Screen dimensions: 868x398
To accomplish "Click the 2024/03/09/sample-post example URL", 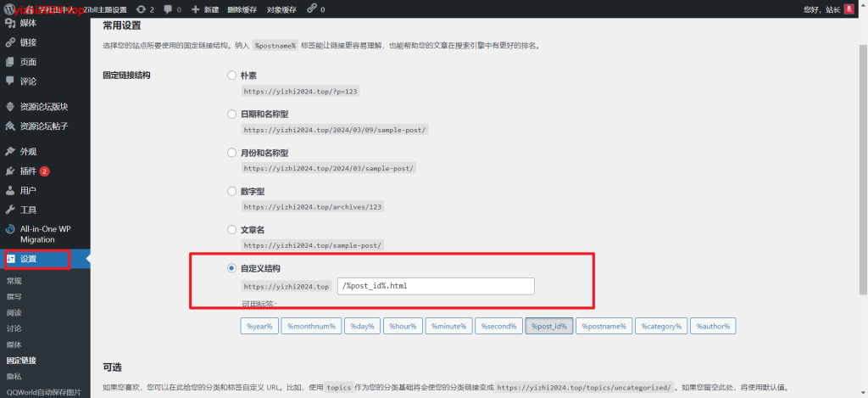I will [336, 130].
